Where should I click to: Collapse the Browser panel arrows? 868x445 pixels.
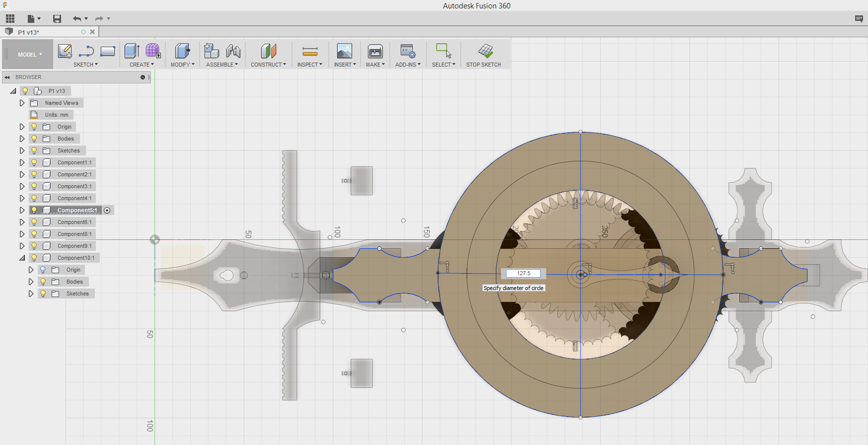click(x=7, y=77)
